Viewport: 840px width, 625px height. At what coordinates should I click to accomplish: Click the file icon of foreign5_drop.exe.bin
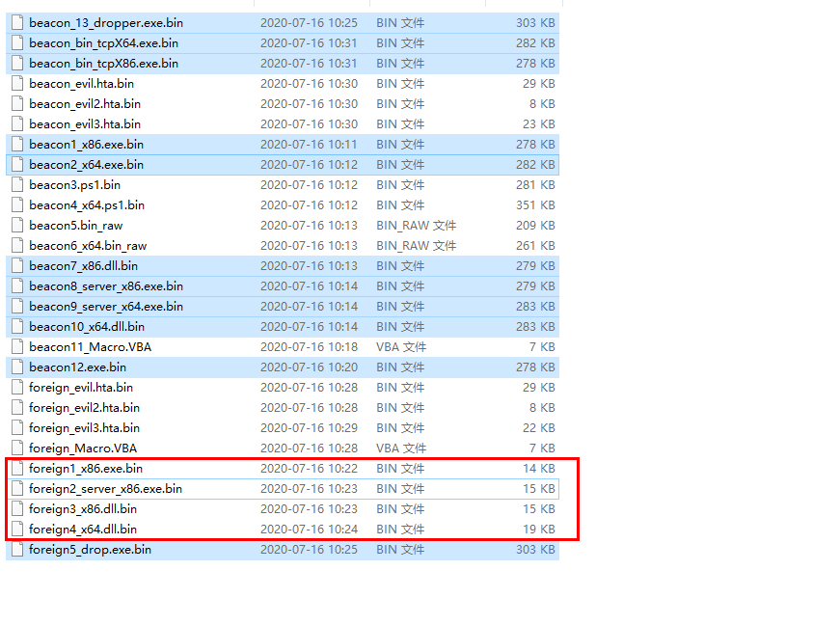tap(17, 549)
